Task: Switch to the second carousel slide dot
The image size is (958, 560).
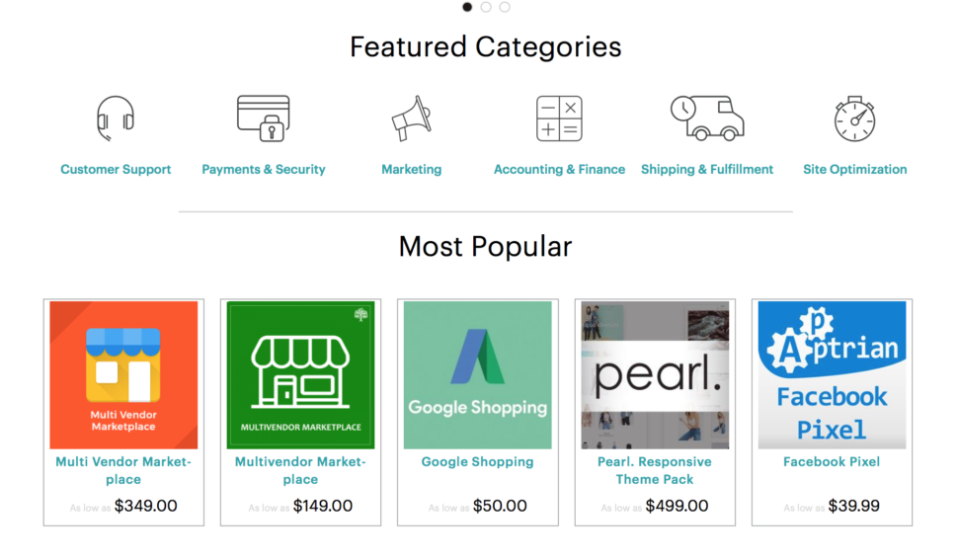Action: [x=486, y=7]
